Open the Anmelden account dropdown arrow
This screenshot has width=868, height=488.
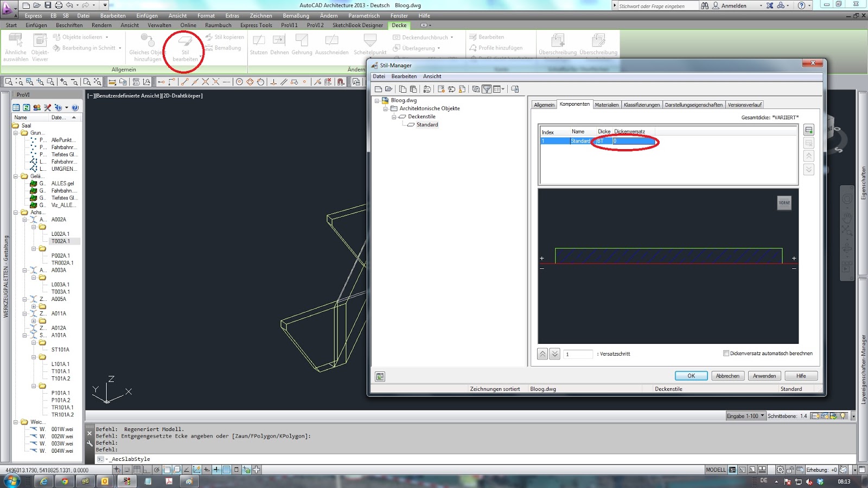761,5
